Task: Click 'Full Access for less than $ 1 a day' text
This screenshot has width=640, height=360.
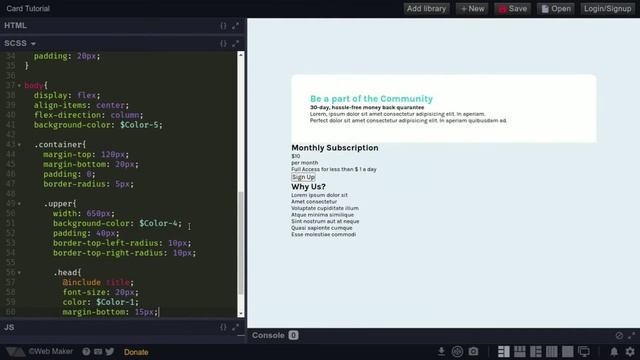Action: pos(334,169)
